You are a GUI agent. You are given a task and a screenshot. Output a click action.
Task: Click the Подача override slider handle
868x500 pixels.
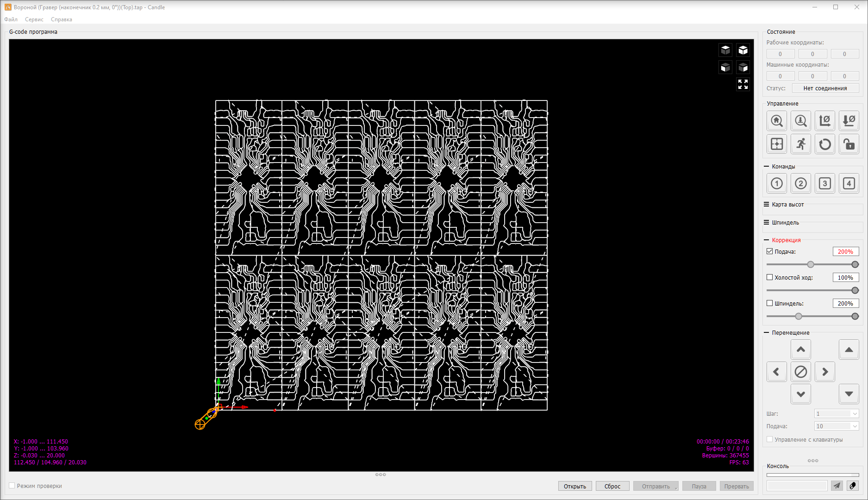[855, 264]
